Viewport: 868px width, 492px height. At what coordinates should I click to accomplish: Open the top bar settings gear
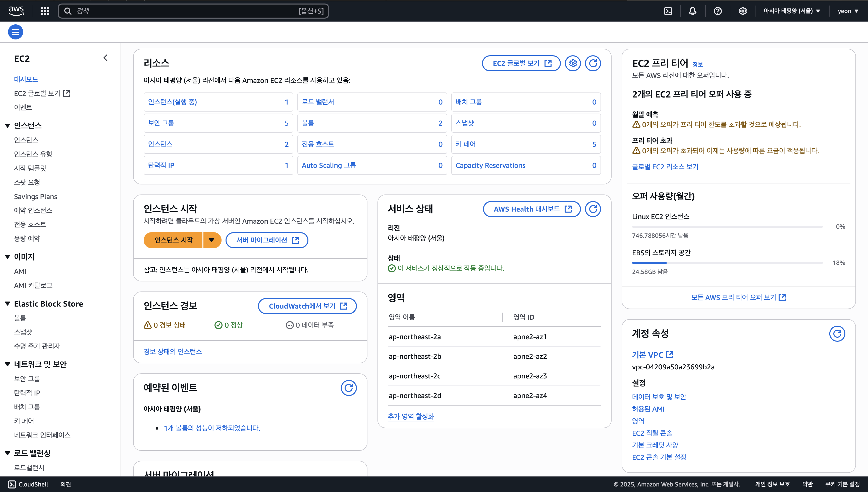[x=742, y=11]
